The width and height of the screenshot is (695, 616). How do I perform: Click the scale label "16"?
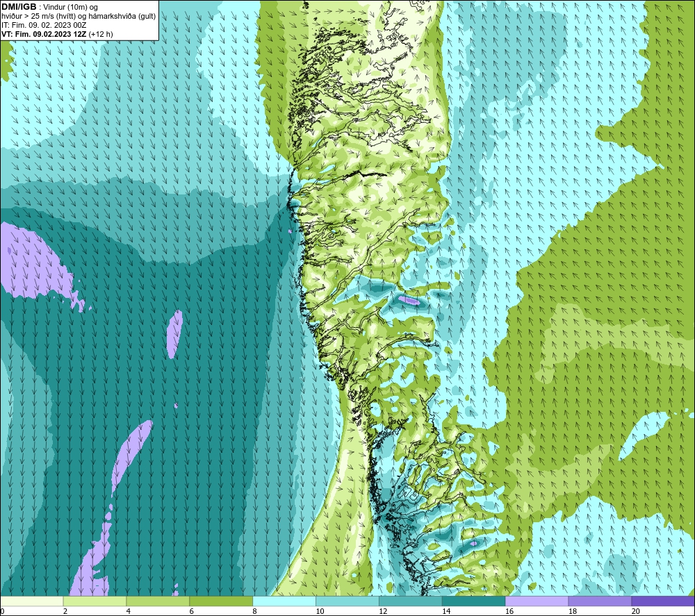[509, 612]
